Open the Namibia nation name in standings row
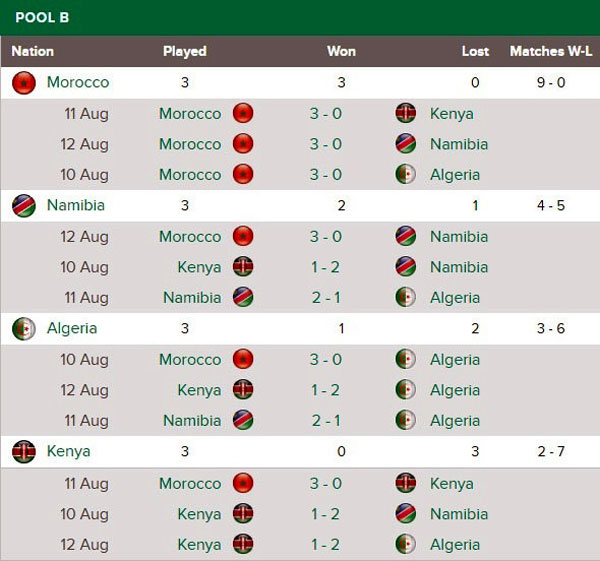Image resolution: width=600 pixels, height=561 pixels. click(x=76, y=206)
